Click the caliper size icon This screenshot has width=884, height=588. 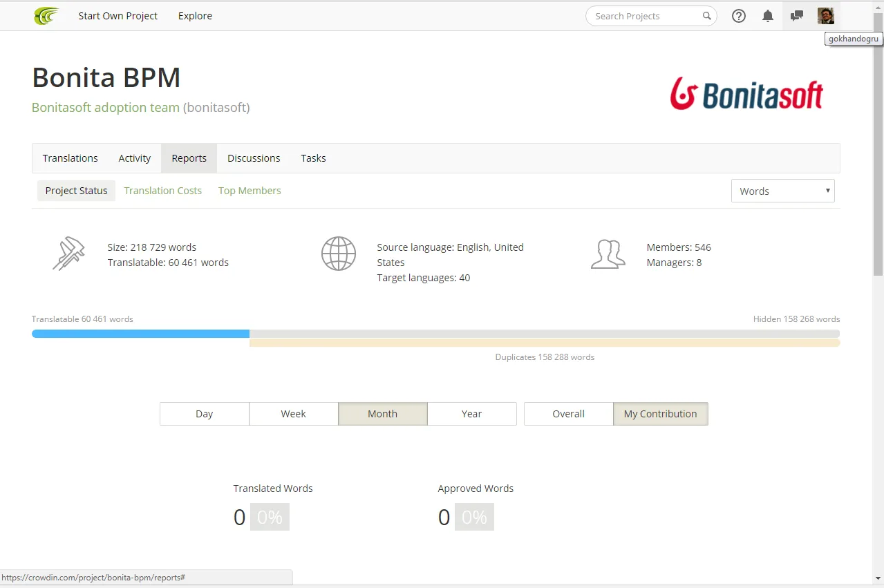click(68, 254)
